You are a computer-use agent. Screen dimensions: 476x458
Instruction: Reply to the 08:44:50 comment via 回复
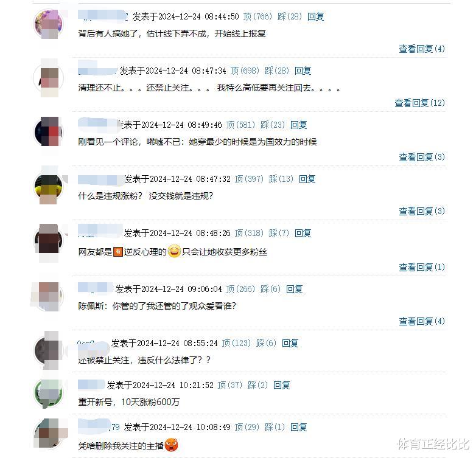[x=316, y=16]
